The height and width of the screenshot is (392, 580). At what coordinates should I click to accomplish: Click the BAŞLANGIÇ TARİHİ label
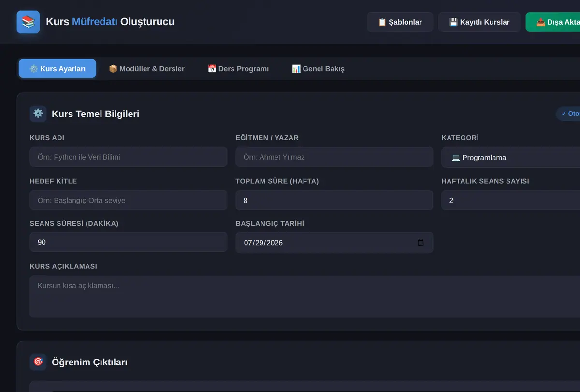[270, 223]
